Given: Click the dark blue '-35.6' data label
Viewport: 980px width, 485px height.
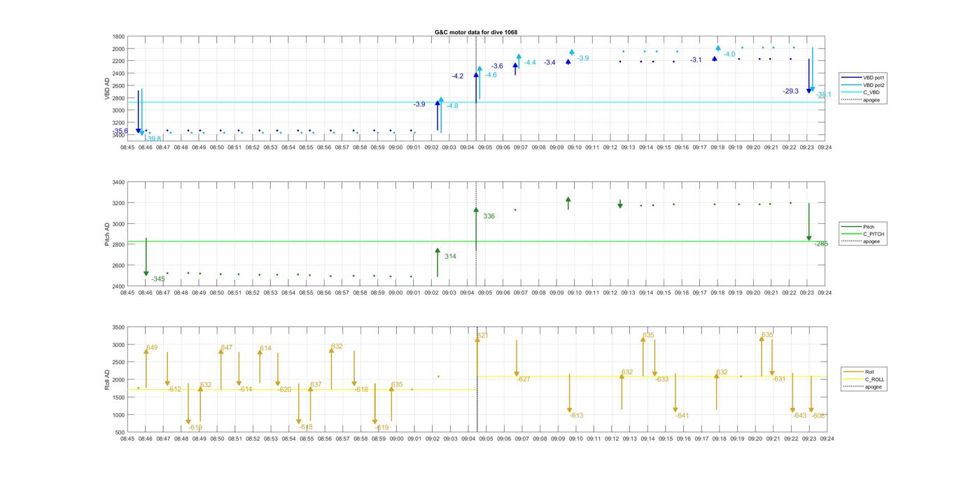Looking at the screenshot, I should point(120,131).
